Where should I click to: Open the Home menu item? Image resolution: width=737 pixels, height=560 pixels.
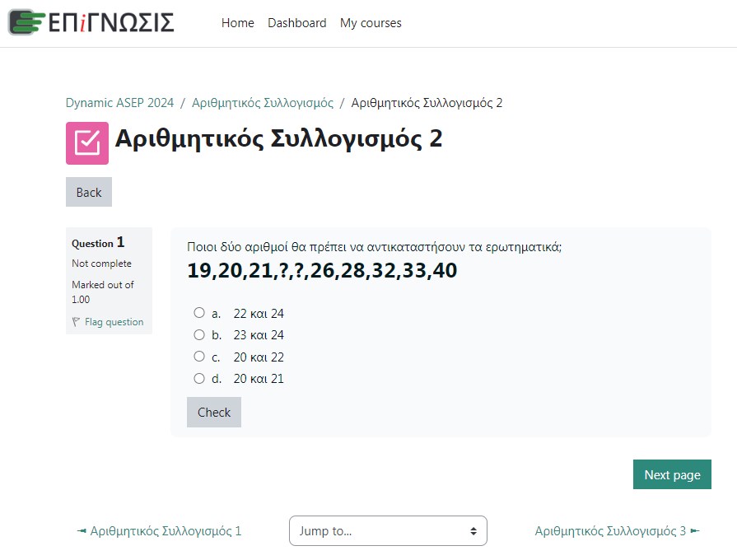pyautogui.click(x=237, y=23)
